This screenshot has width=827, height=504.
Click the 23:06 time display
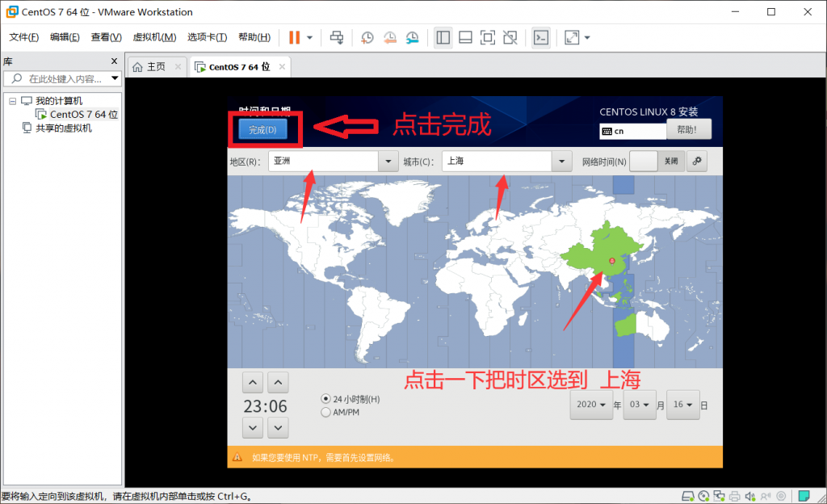tap(265, 406)
